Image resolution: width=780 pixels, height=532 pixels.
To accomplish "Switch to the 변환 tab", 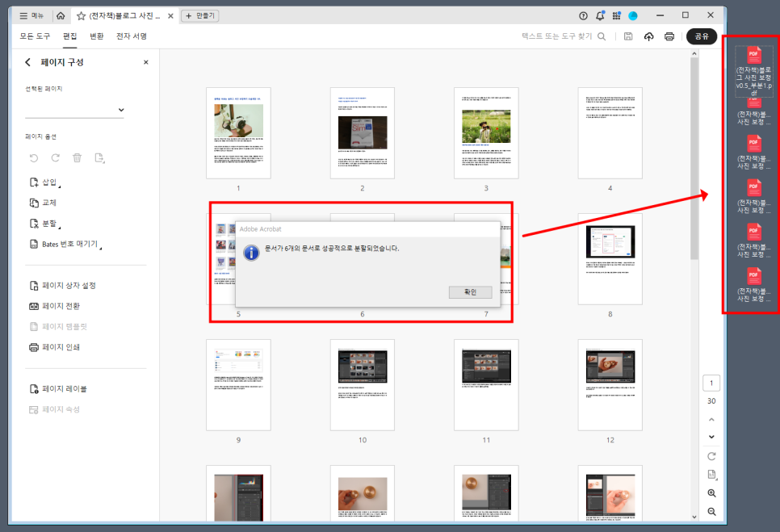I will point(97,36).
